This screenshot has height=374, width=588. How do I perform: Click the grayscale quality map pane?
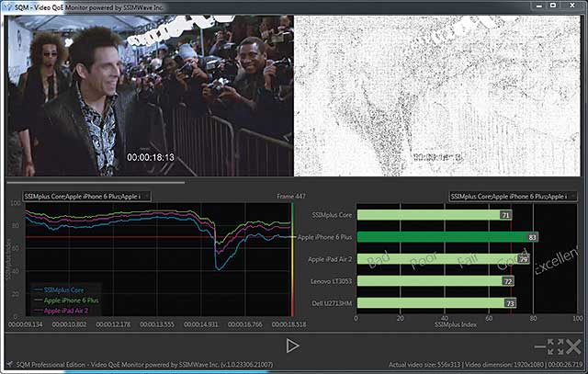pos(437,96)
